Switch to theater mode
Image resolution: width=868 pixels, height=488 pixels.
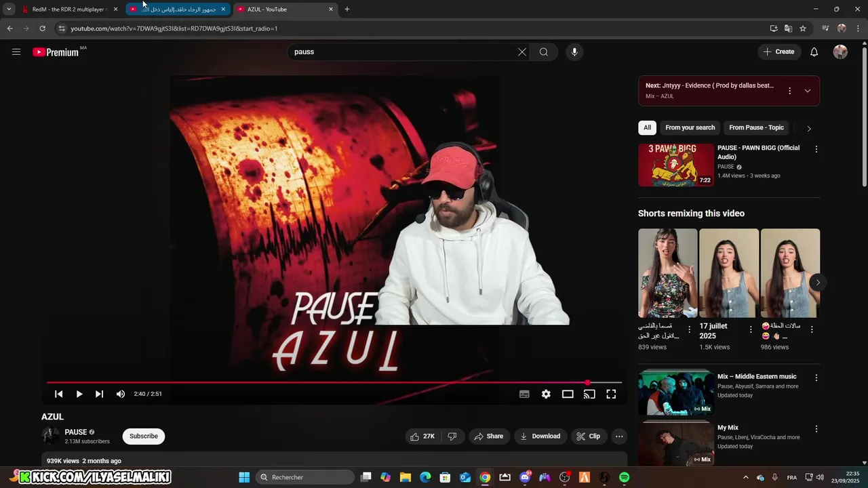568,394
